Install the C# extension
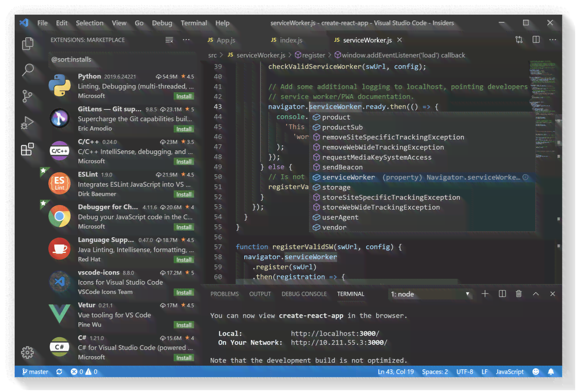The image size is (577, 392). 184,358
